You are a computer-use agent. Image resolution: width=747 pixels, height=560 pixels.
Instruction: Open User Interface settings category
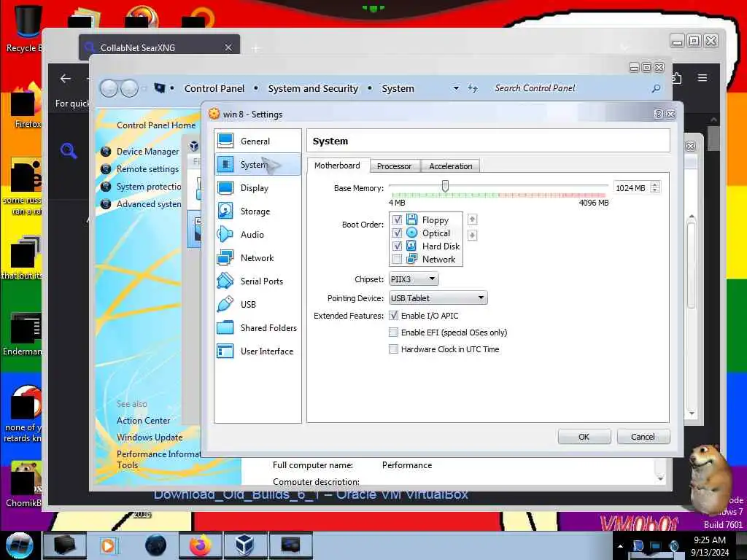tap(258, 351)
